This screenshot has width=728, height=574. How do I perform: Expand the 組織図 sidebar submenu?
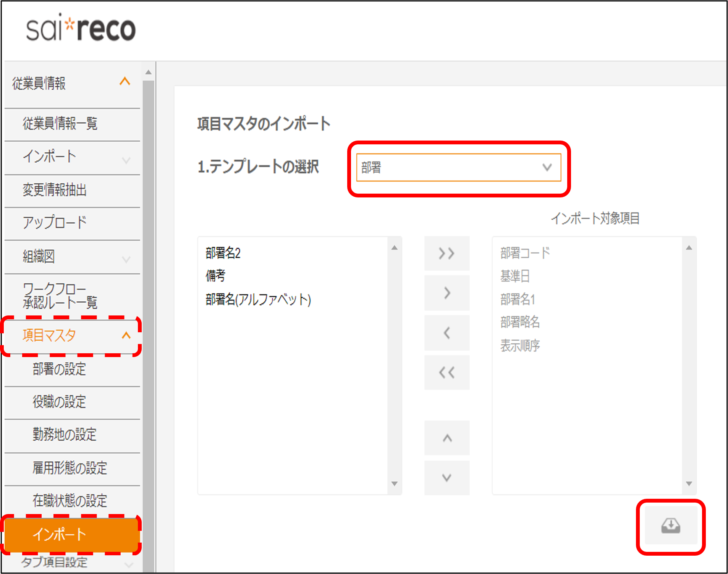pyautogui.click(x=126, y=259)
